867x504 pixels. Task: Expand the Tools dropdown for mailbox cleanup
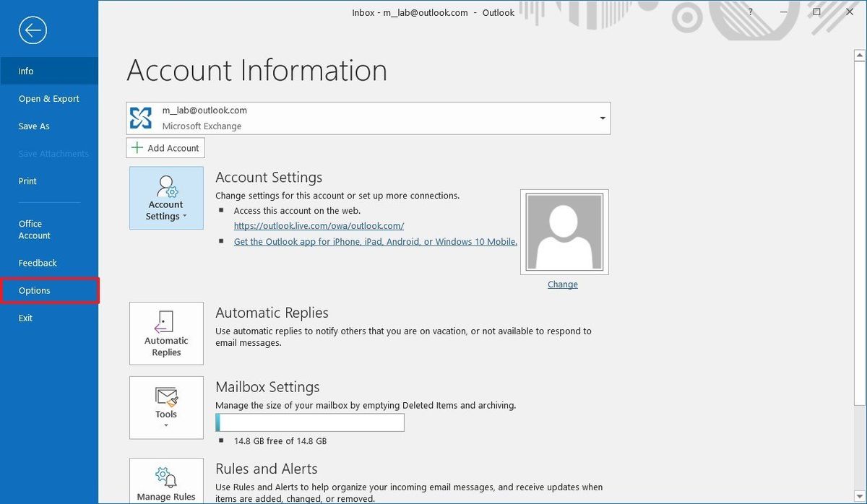[x=166, y=424]
